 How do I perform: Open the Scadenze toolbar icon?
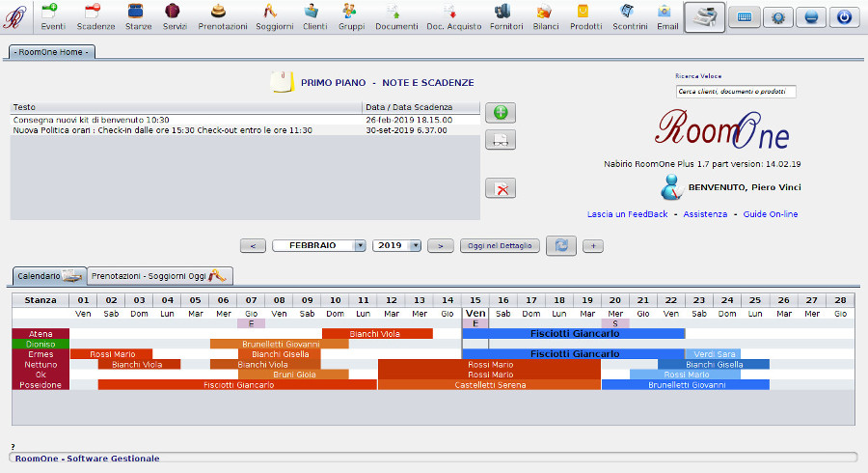(95, 16)
